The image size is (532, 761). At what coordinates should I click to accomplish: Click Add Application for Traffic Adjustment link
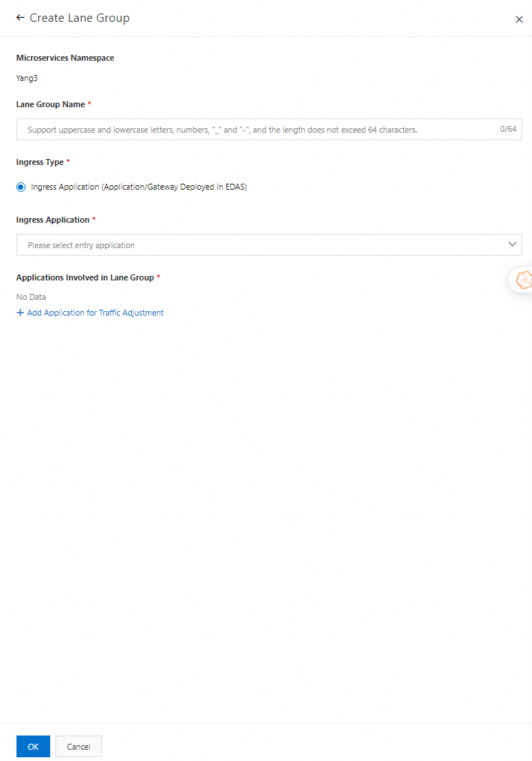pos(95,313)
